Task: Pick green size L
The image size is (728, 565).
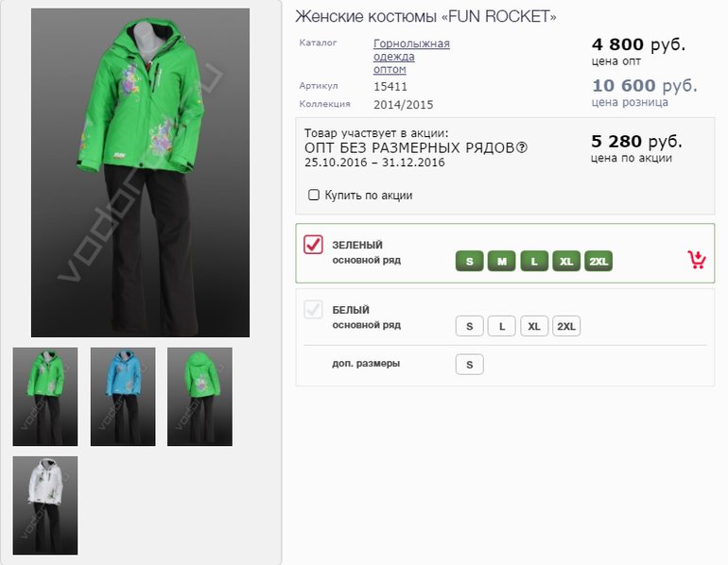Action: [534, 261]
